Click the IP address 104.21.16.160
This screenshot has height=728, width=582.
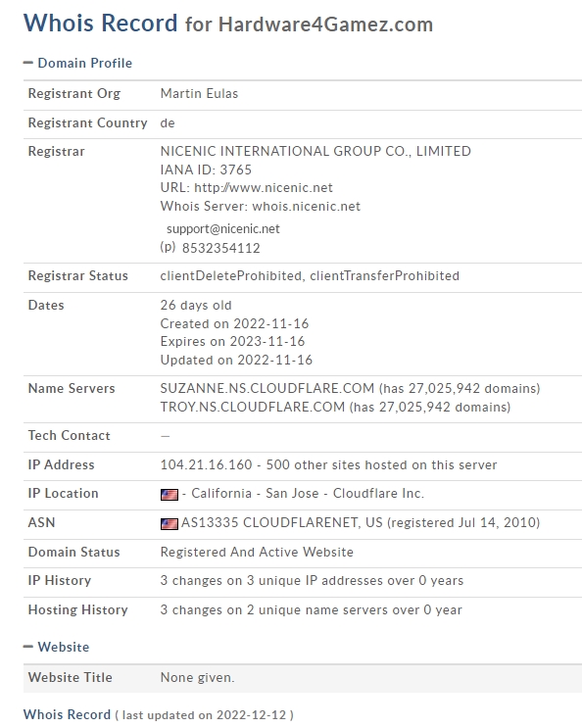coord(206,464)
